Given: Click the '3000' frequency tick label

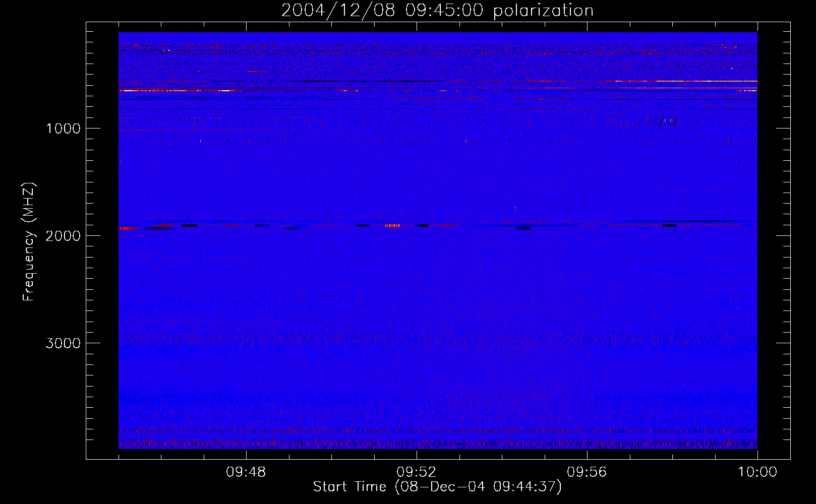Looking at the screenshot, I should (x=63, y=343).
